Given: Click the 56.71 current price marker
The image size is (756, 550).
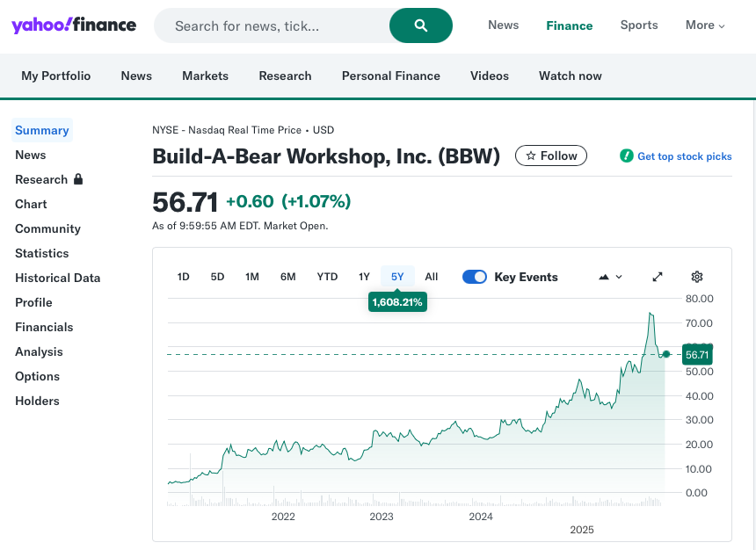Looking at the screenshot, I should (696, 355).
